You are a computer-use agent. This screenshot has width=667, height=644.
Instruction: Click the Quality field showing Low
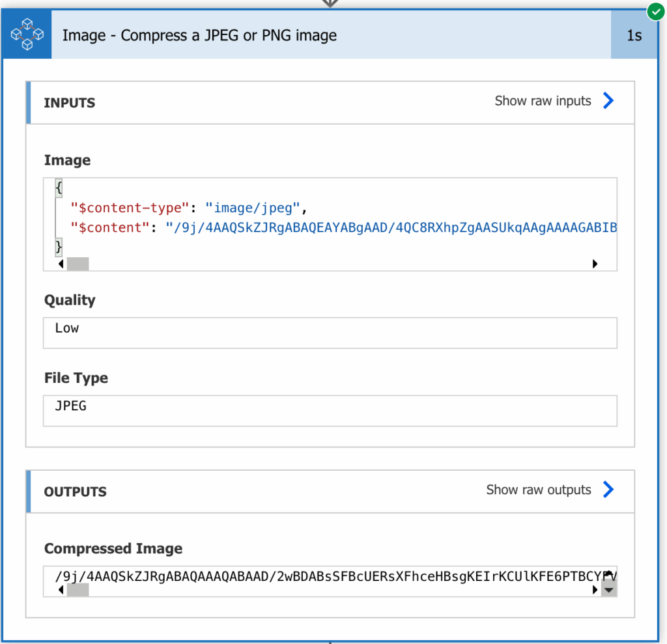(x=330, y=333)
